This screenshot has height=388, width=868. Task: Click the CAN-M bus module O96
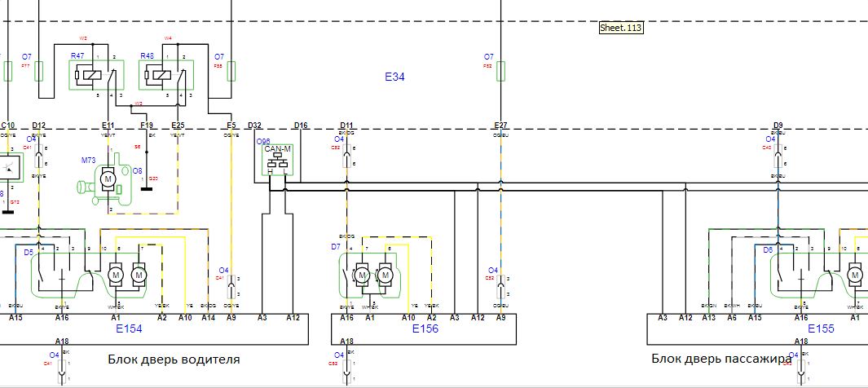click(x=277, y=160)
